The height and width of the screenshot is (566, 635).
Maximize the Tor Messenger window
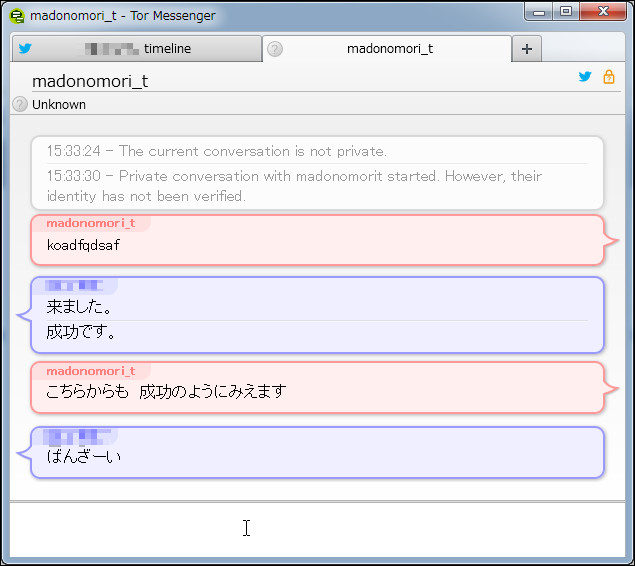point(566,12)
